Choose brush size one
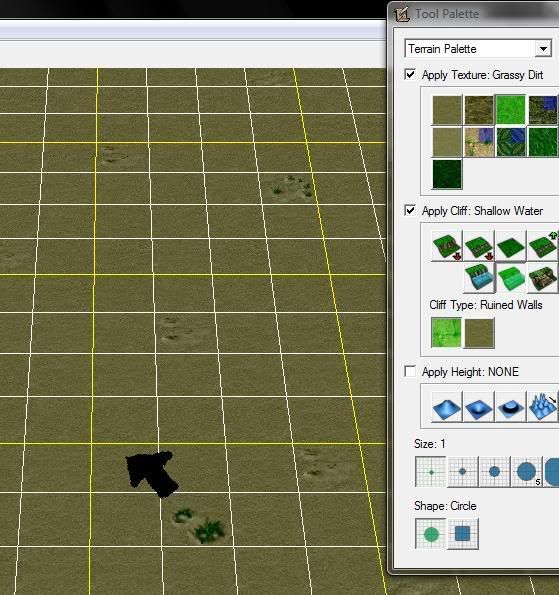Screen dimensions: 559x595 (431, 472)
